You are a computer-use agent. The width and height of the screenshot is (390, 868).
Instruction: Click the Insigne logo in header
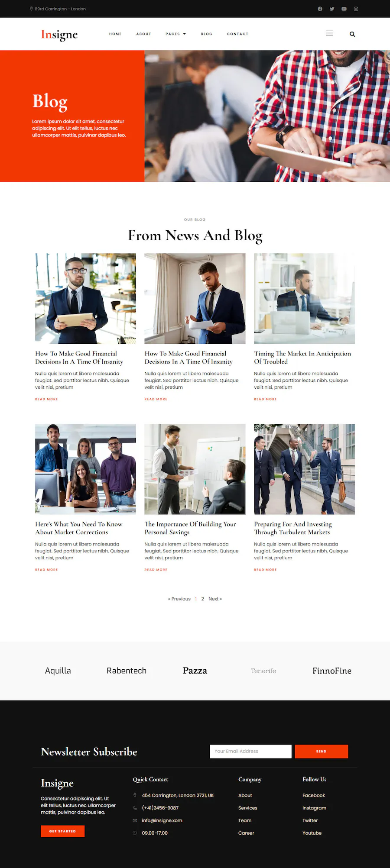pos(59,34)
